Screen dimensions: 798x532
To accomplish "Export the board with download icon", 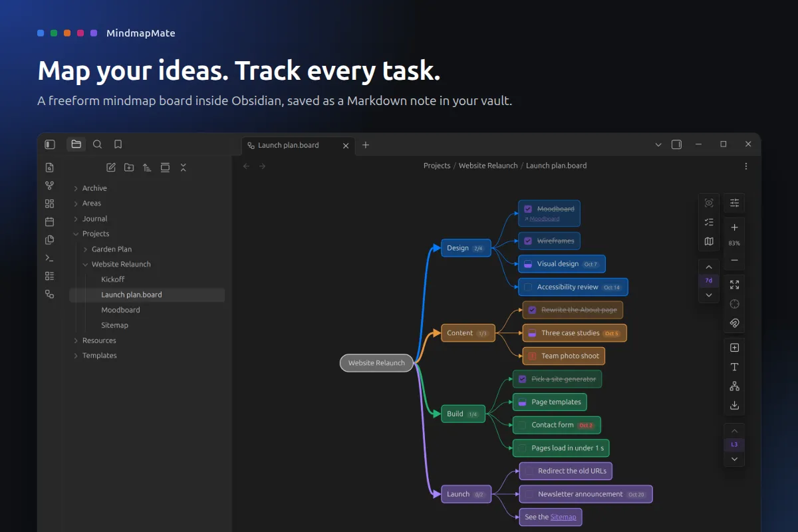I will click(734, 405).
